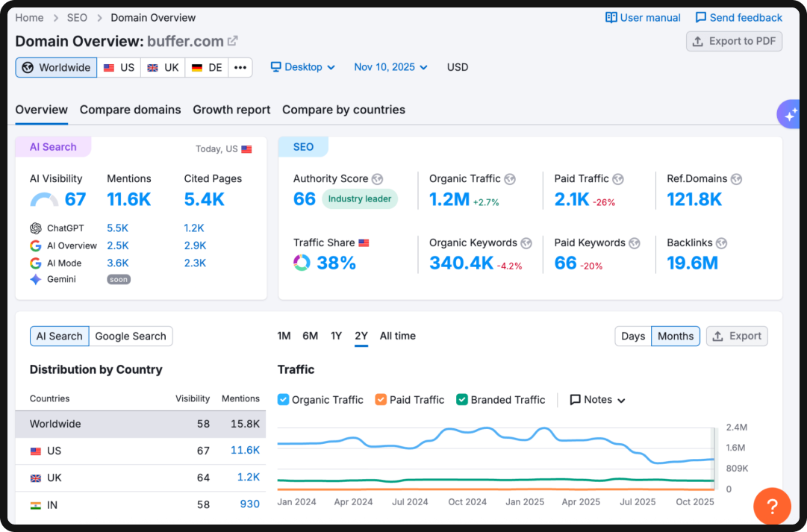Image resolution: width=807 pixels, height=532 pixels.
Task: Uncheck the Organic Traffic legend checkbox
Action: pyautogui.click(x=282, y=399)
